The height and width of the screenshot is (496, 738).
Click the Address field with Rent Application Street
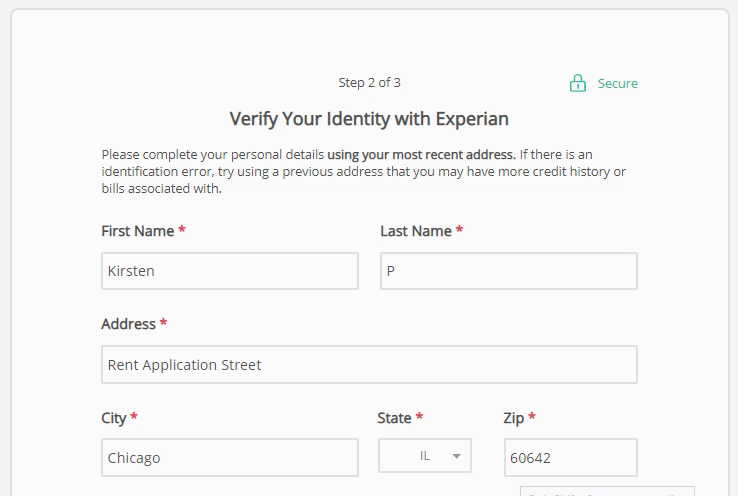click(369, 365)
